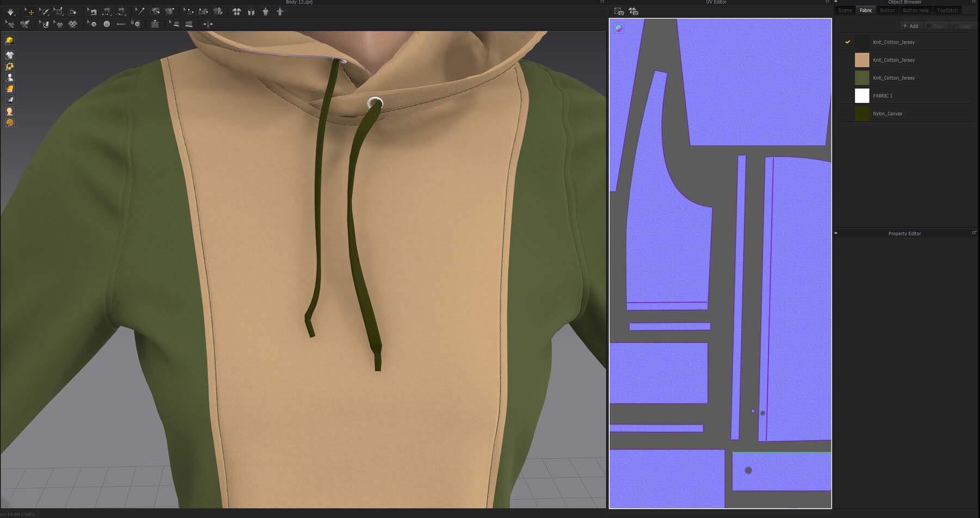Toggle Show Avatar icon in sidebar
The image size is (980, 518).
[10, 77]
